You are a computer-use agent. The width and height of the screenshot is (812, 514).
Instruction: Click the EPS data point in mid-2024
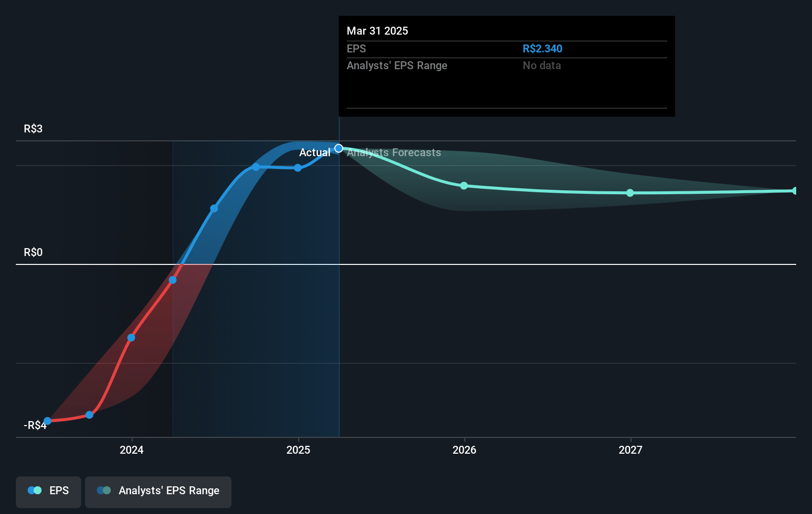214,209
